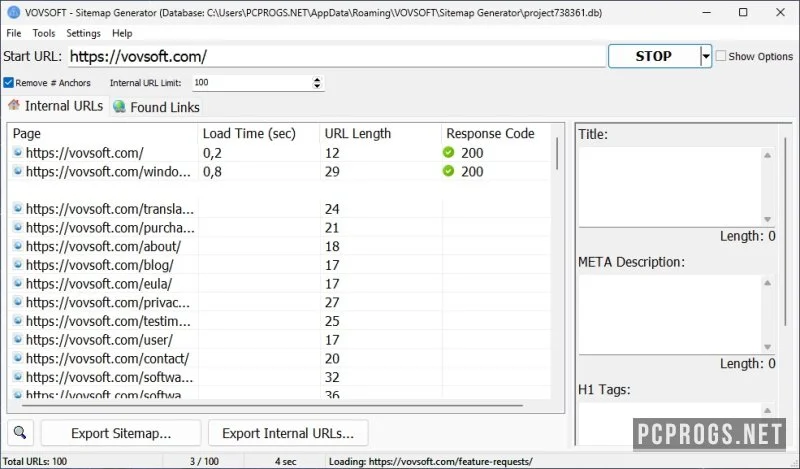This screenshot has width=800, height=469.
Task: Click load time value 0,8
Action: click(212, 171)
